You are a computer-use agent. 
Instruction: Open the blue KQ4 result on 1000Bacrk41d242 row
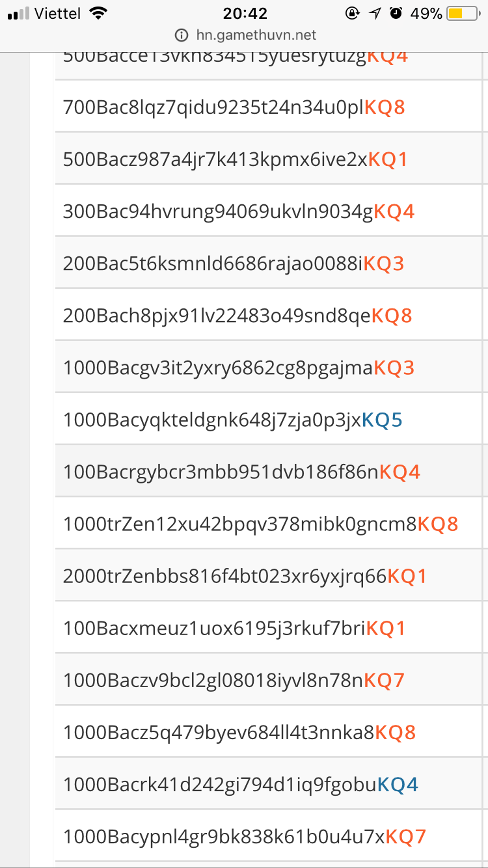point(397,784)
